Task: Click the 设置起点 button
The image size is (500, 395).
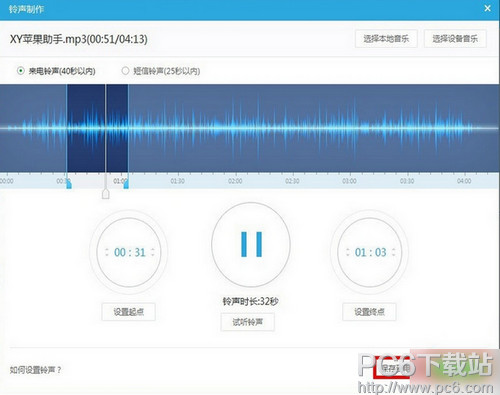Action: pyautogui.click(x=128, y=312)
